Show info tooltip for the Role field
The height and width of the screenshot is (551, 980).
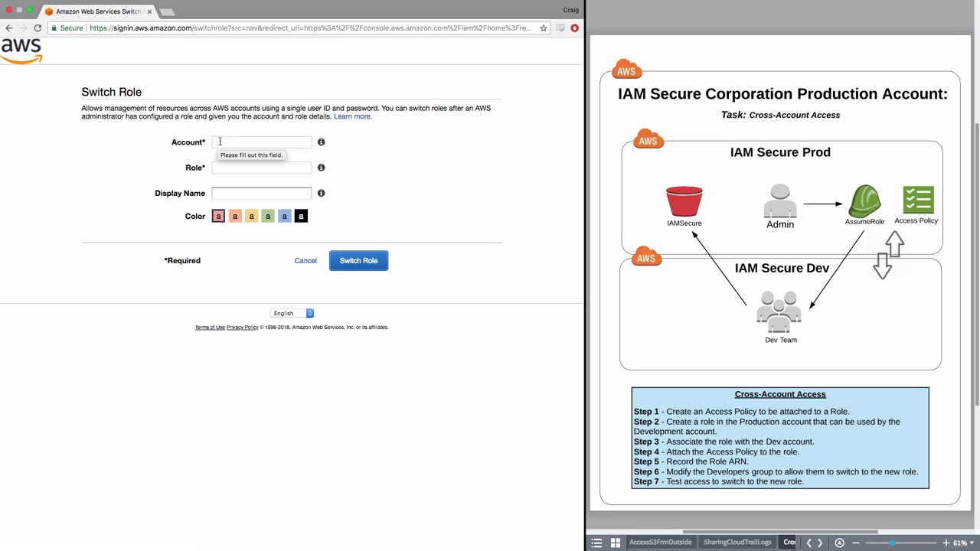[322, 168]
